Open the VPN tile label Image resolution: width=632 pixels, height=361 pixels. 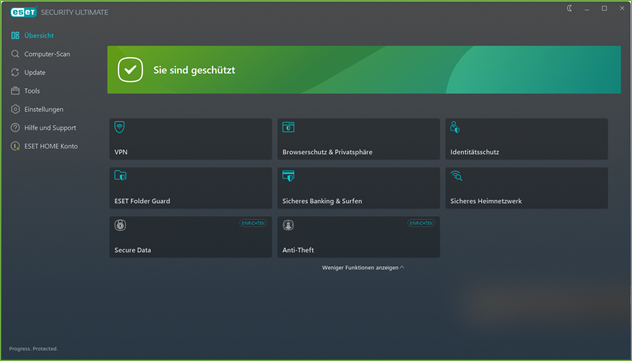click(x=121, y=152)
